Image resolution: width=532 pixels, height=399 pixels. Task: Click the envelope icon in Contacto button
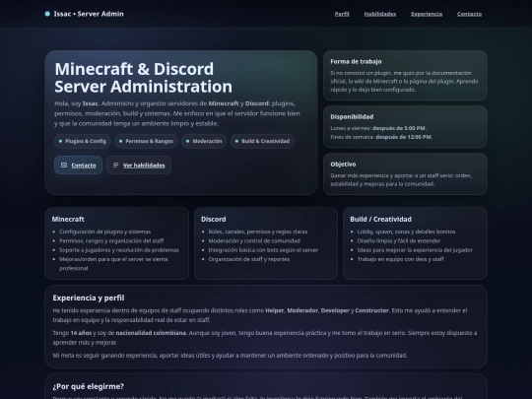point(64,165)
